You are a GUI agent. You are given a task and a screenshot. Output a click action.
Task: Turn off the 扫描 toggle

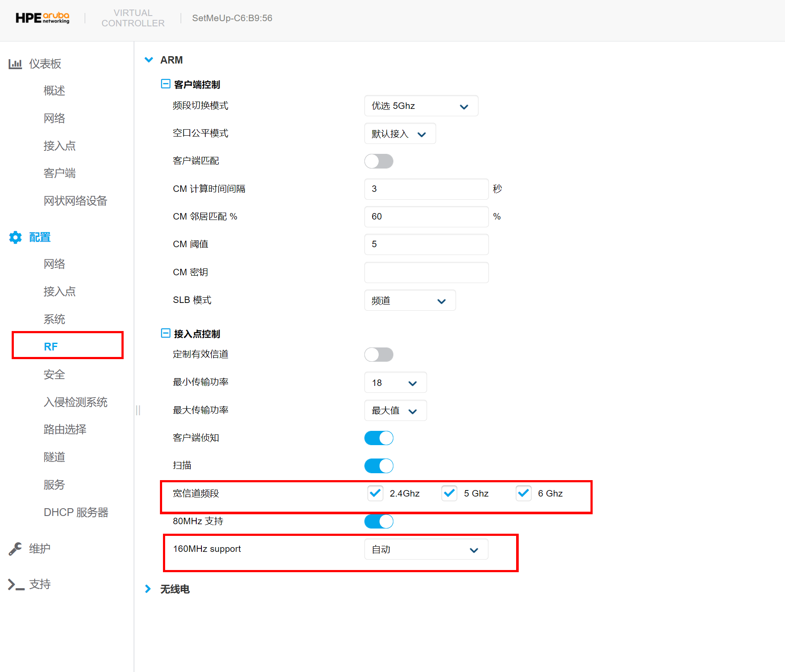[x=379, y=466]
